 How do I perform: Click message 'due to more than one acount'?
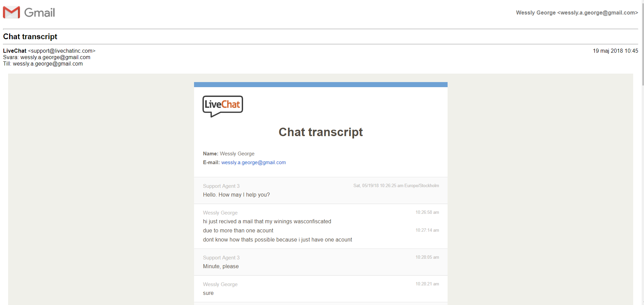pos(238,231)
